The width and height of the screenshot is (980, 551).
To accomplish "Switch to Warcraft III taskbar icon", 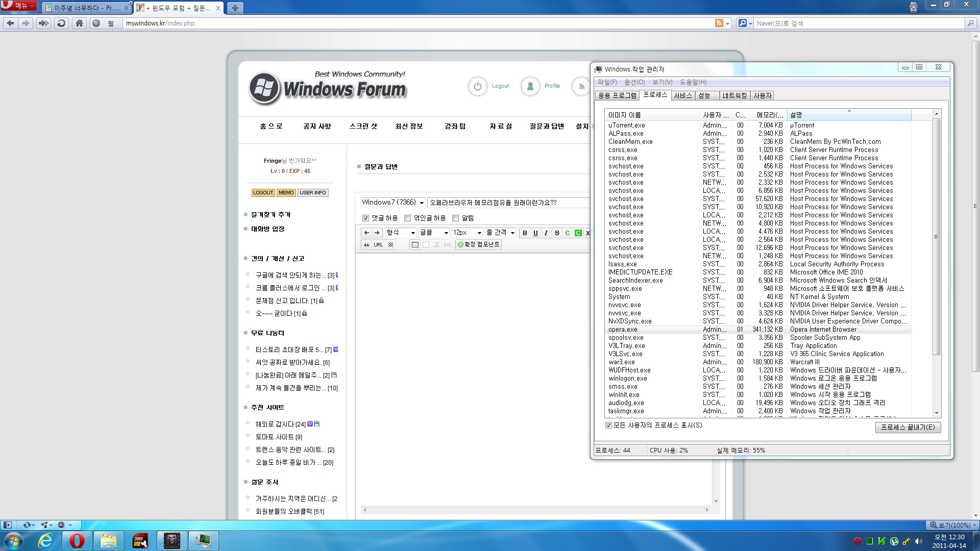I will (171, 541).
